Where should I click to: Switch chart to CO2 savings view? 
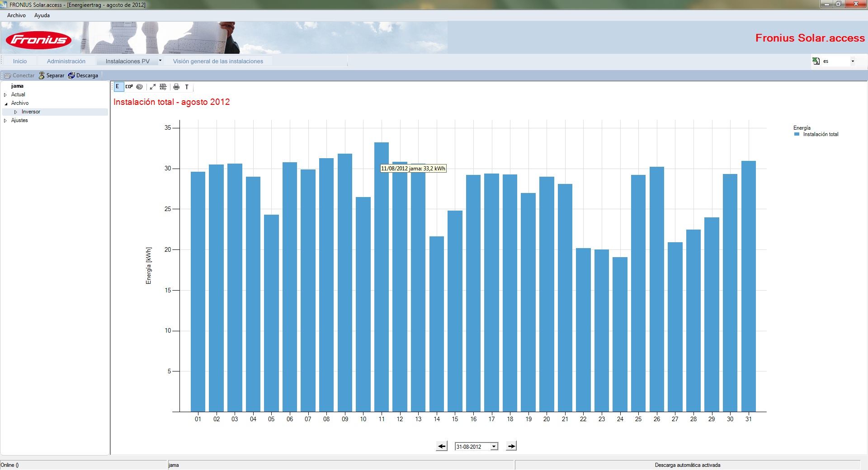tap(129, 87)
